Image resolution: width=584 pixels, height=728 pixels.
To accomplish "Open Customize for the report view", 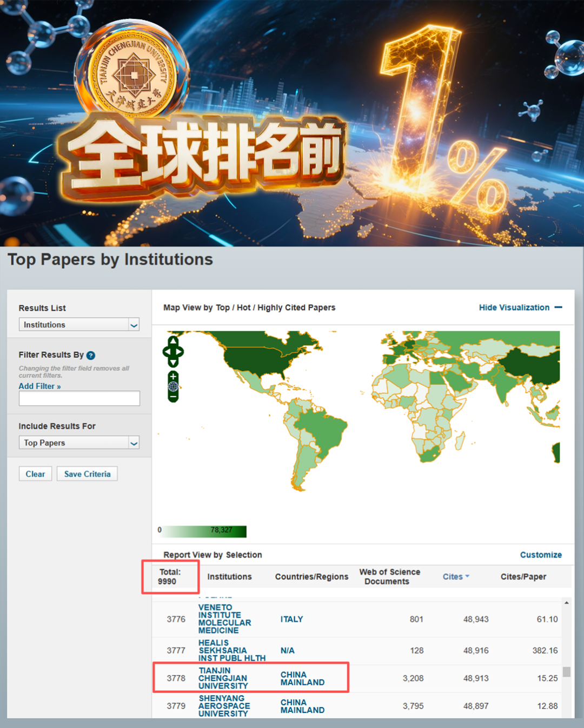I will pyautogui.click(x=540, y=555).
